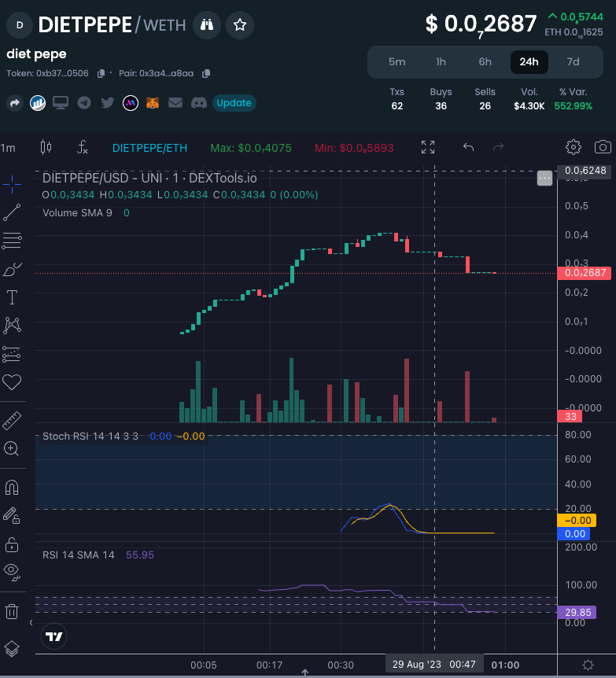The width and height of the screenshot is (616, 678).
Task: Select the 5m timeframe tab
Action: coord(397,62)
